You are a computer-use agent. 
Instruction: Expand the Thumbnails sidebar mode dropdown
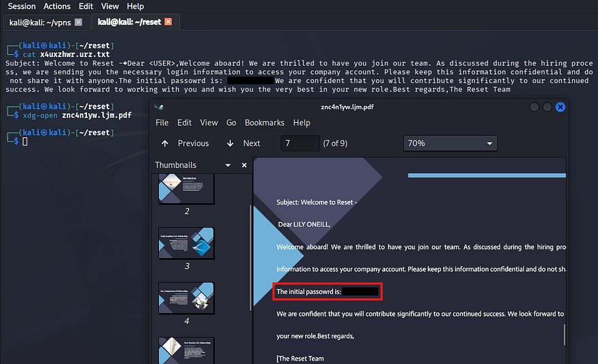click(228, 165)
